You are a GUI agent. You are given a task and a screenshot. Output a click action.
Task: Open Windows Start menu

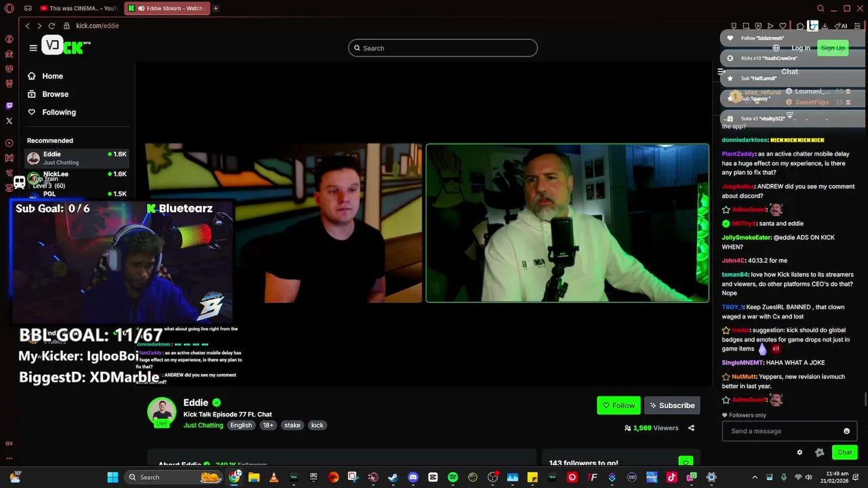(113, 477)
